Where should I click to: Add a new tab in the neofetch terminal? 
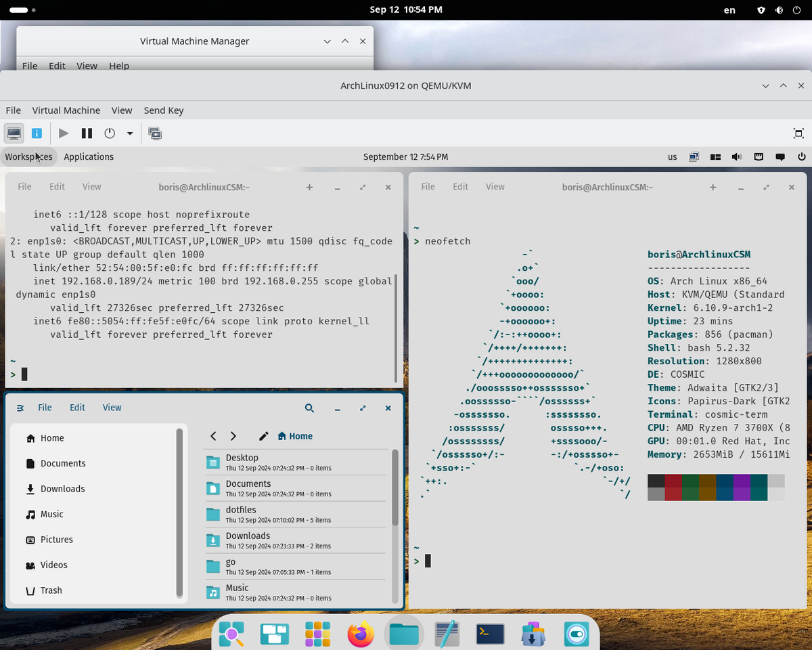713,187
